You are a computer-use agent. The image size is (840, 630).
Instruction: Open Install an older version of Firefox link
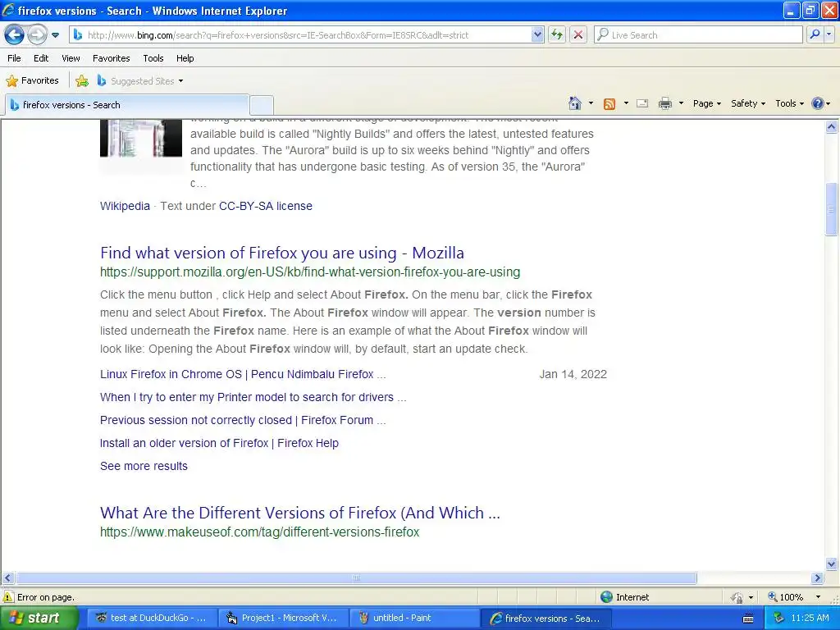(219, 444)
